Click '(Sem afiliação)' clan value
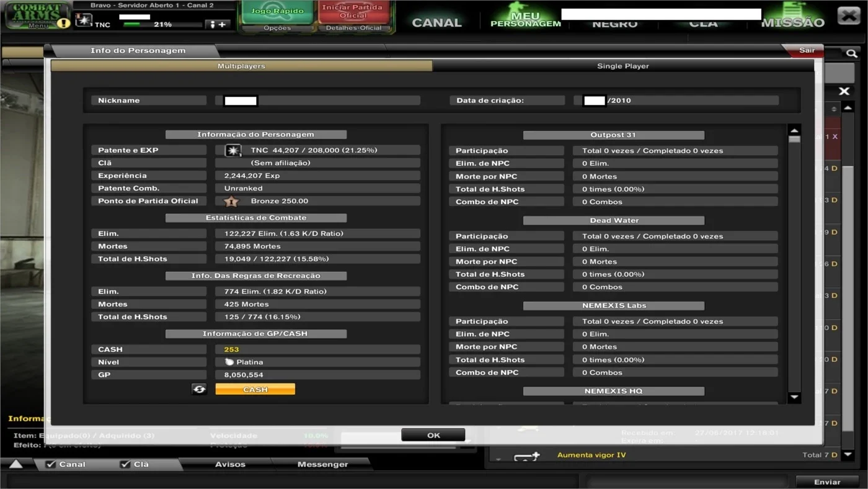Screen dimensions: 868x489 pos(280,163)
